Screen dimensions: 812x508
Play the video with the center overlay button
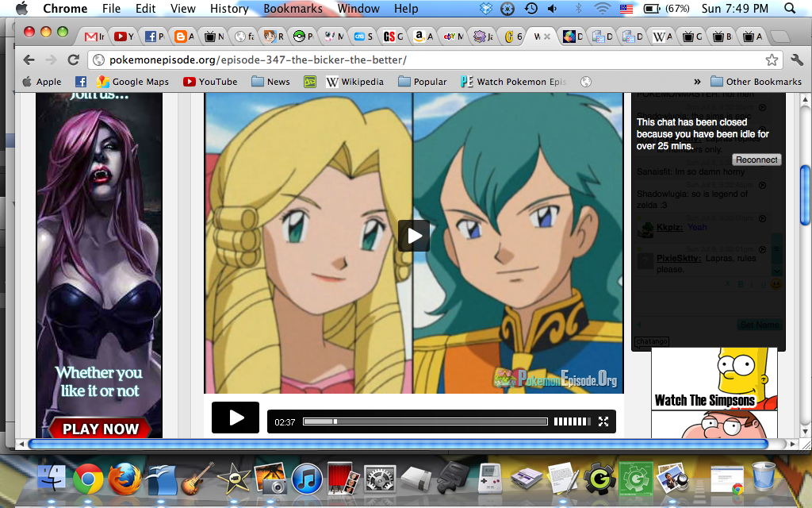pos(414,236)
